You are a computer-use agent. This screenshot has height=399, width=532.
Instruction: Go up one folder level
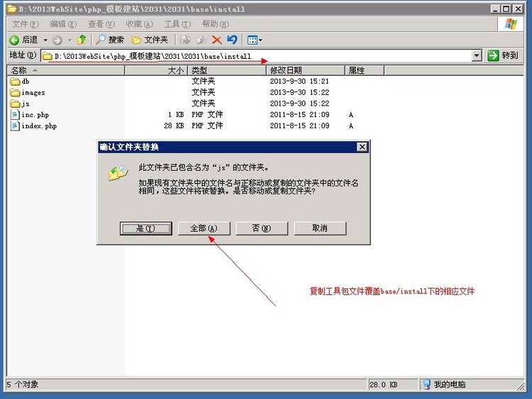(x=82, y=40)
